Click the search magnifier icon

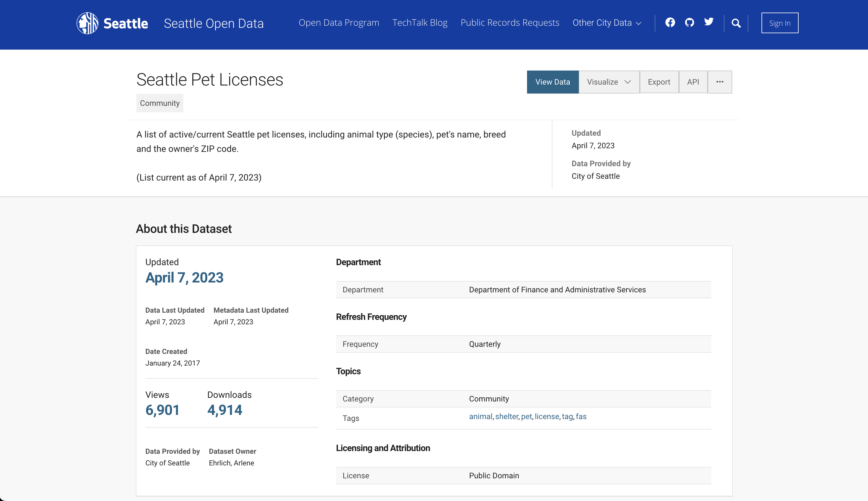tap(736, 23)
